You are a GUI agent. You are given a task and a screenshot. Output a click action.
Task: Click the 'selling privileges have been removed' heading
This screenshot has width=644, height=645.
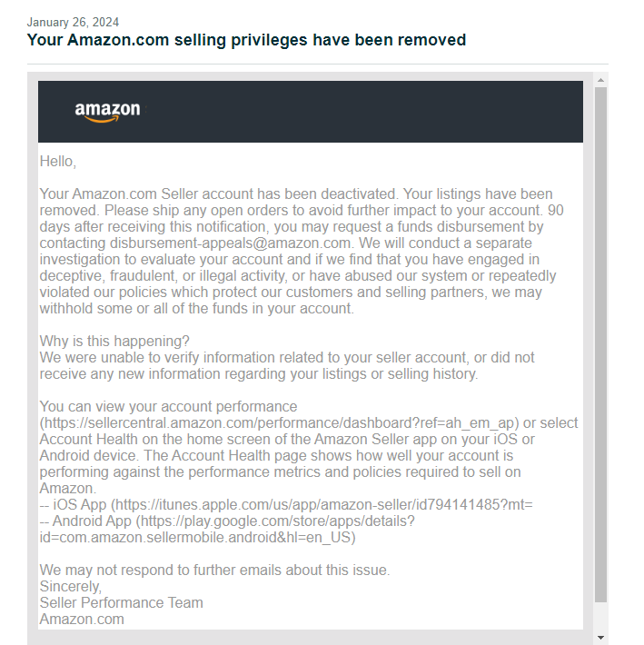click(x=246, y=40)
